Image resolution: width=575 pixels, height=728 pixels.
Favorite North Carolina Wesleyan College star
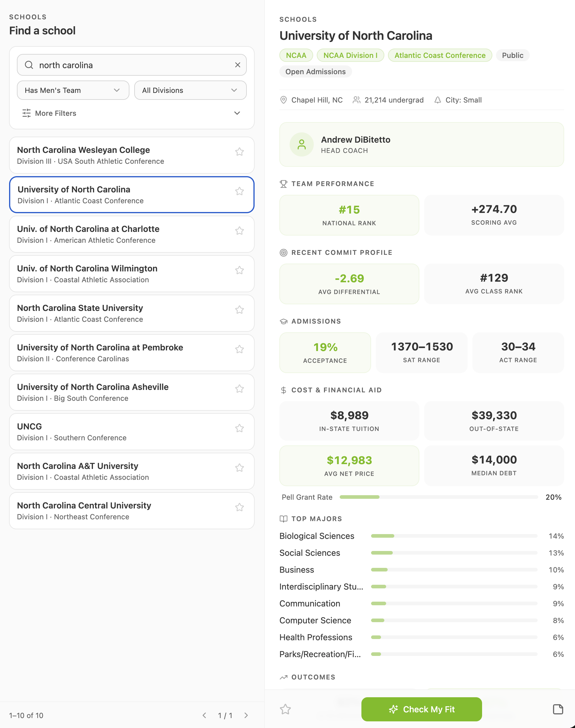(x=239, y=152)
